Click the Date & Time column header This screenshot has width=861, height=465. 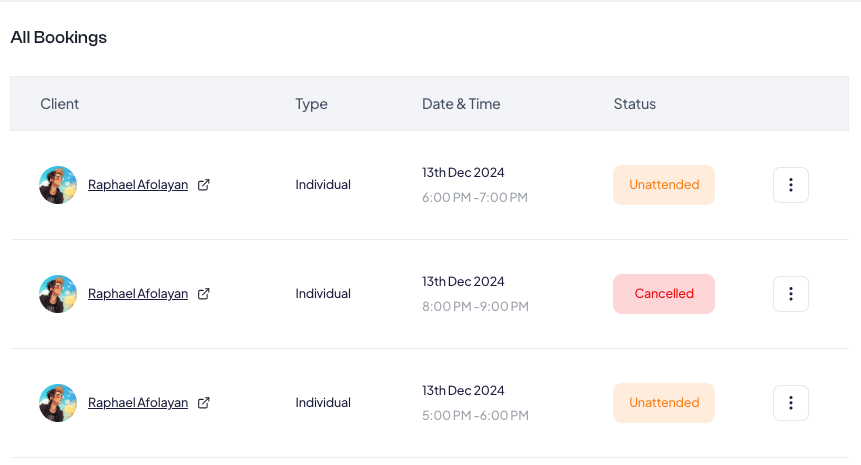click(461, 104)
